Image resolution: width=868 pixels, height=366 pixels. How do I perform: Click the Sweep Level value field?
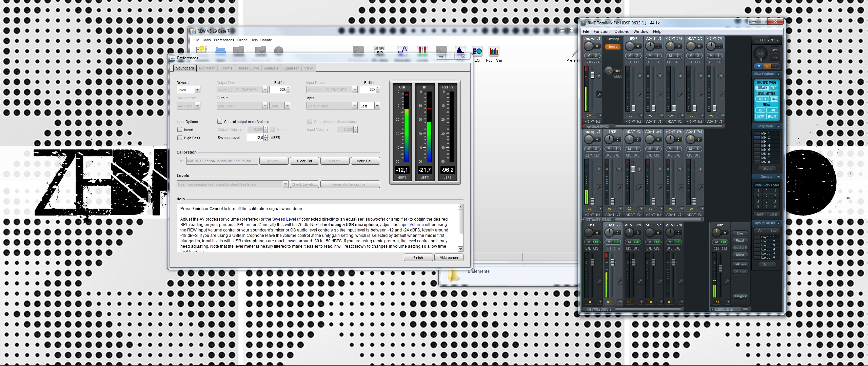[255, 138]
